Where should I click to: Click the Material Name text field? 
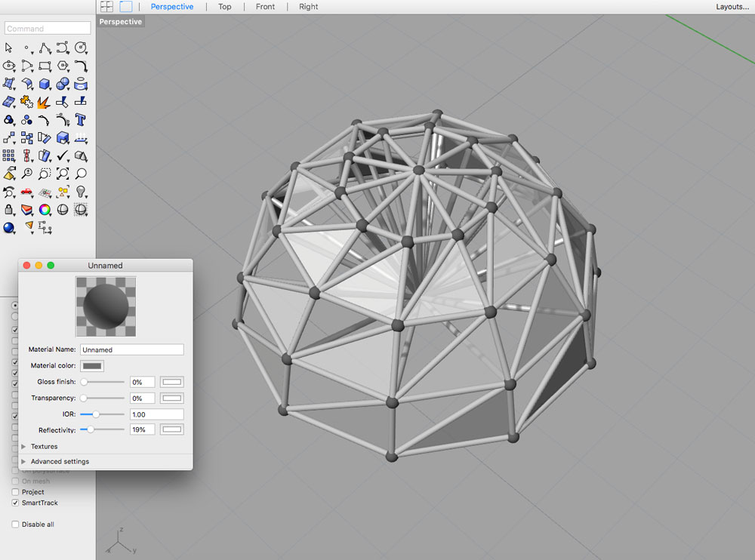[x=132, y=349]
